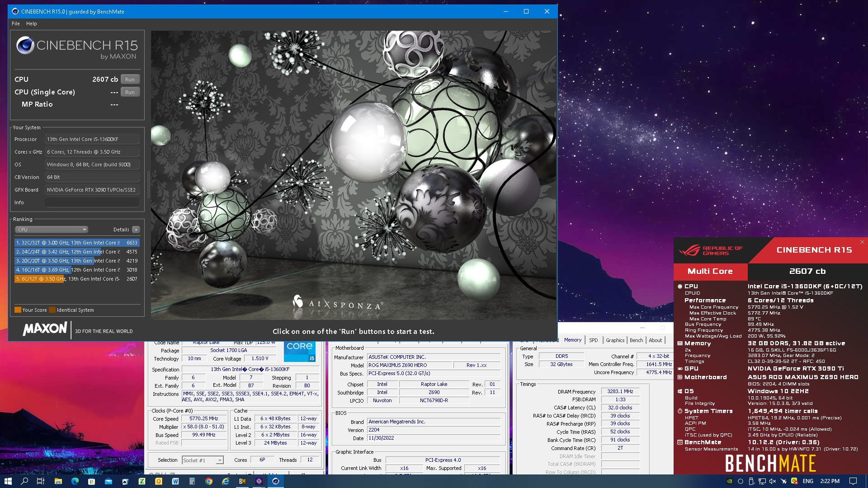The height and width of the screenshot is (488, 868).
Task: Click the Cinebench R15 logo icon
Action: click(x=25, y=45)
